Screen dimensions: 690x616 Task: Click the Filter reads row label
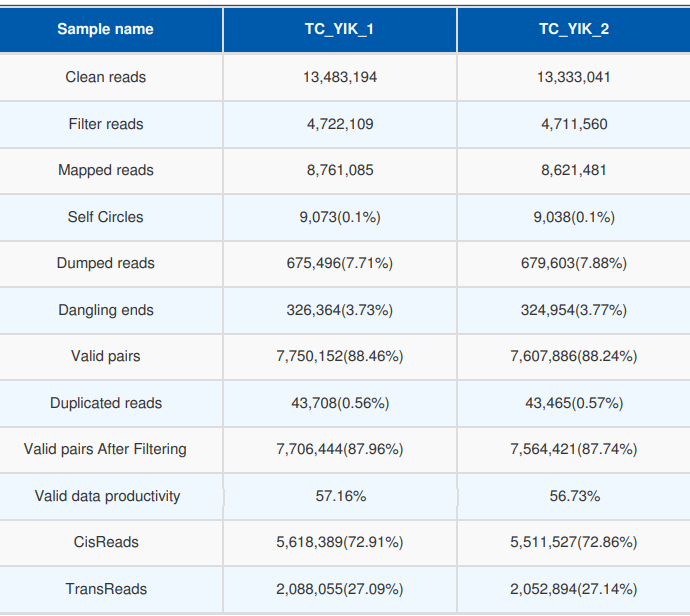click(105, 124)
